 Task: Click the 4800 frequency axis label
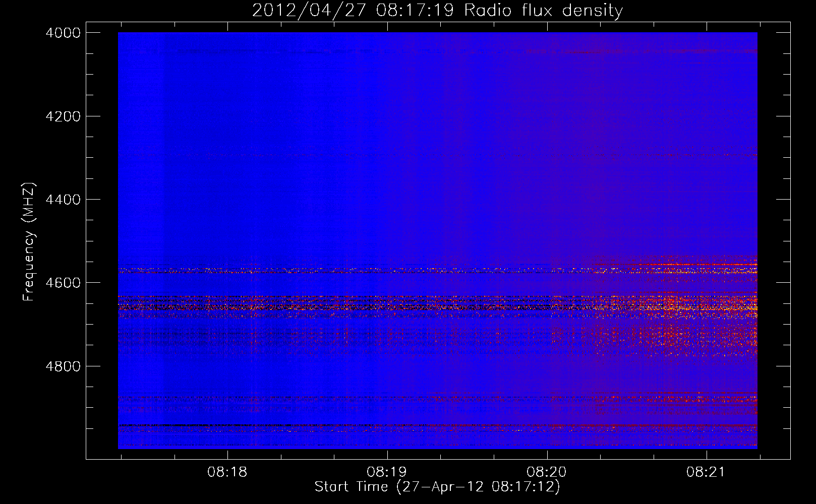63,366
